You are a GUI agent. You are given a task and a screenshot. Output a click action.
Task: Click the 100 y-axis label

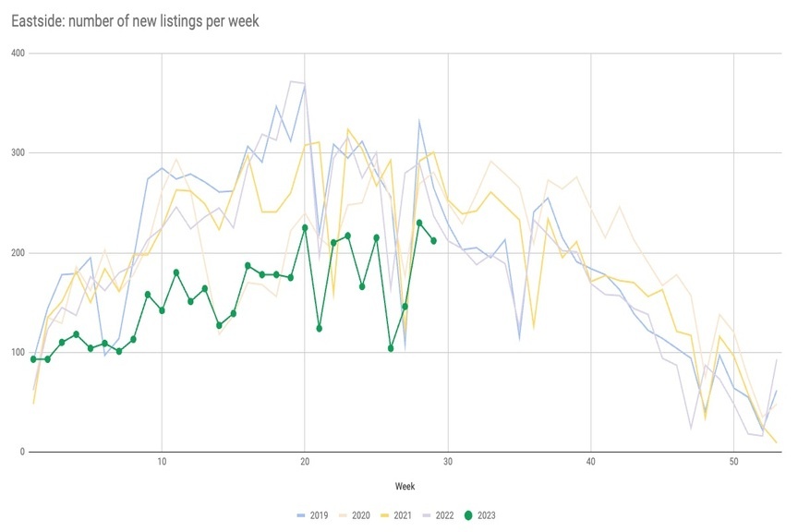tap(17, 353)
